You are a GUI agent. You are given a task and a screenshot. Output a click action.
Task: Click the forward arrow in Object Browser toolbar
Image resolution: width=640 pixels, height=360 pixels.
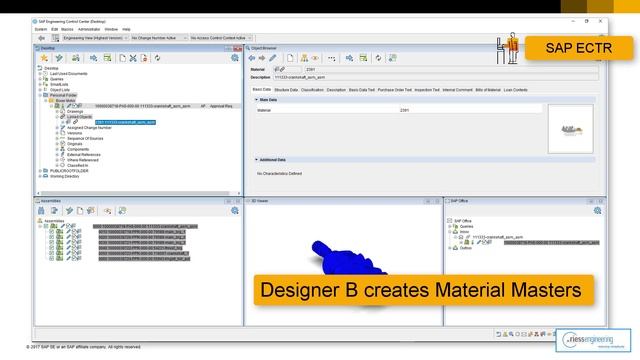pos(262,58)
